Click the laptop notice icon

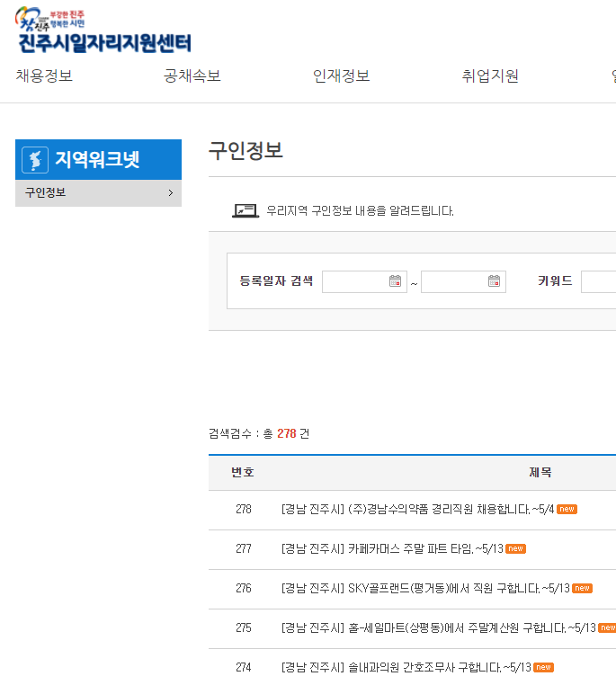[246, 210]
